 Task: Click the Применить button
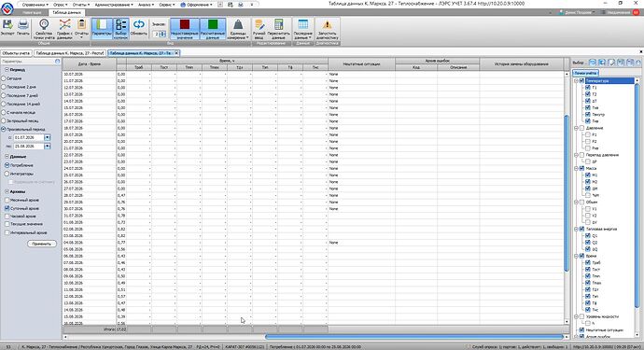(x=42, y=244)
